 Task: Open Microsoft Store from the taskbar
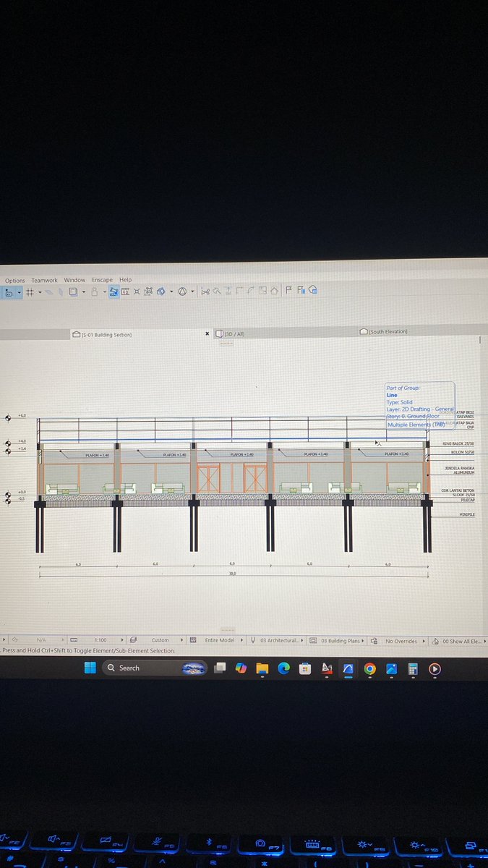(x=305, y=668)
